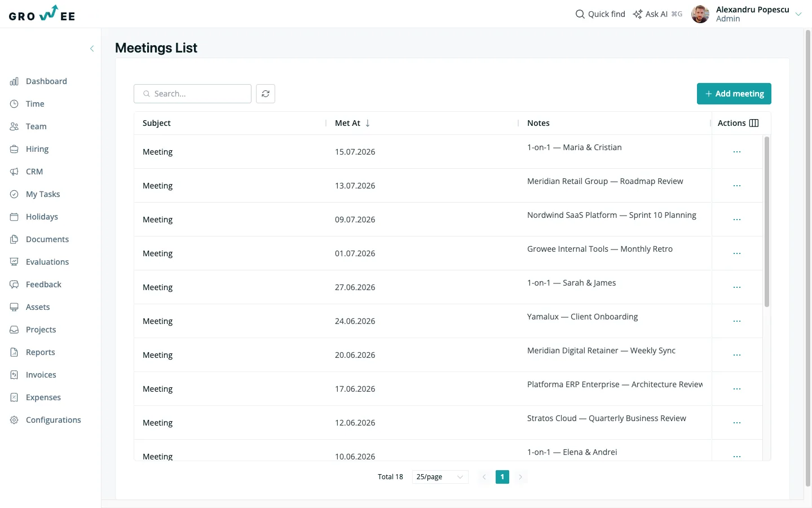
Task: Go to the next page arrow
Action: (x=520, y=477)
